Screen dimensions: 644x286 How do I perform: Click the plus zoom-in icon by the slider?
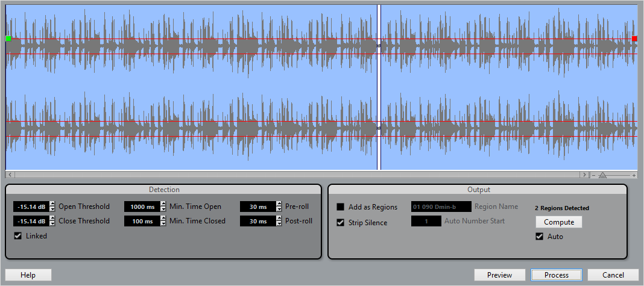(x=634, y=175)
